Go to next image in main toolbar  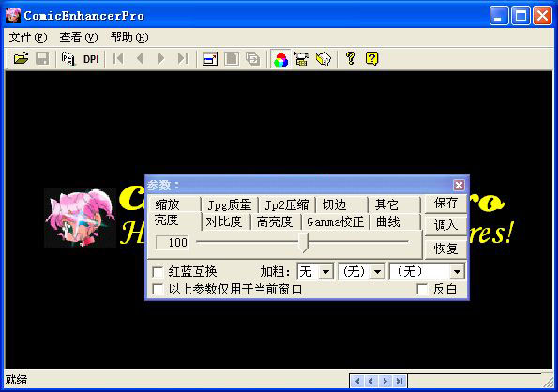pyautogui.click(x=161, y=58)
